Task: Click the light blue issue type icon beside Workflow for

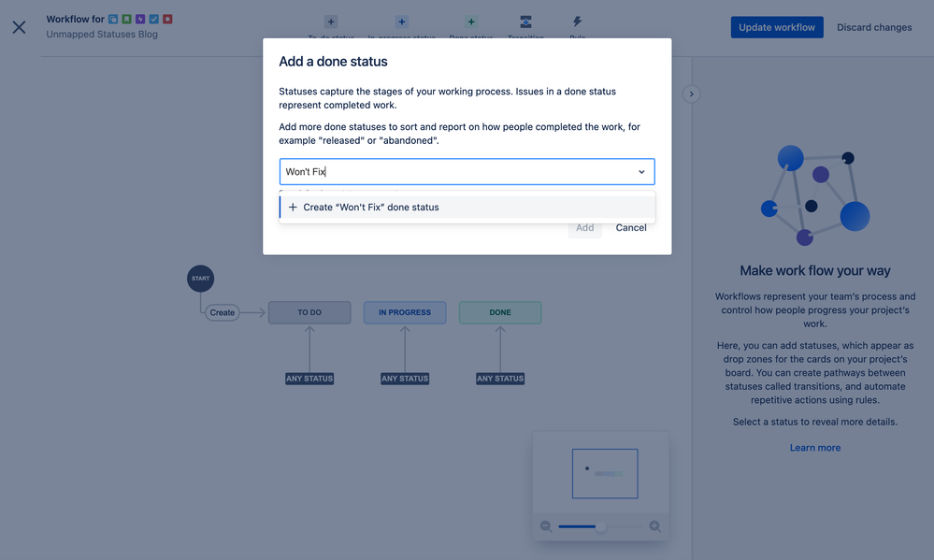Action: pyautogui.click(x=112, y=19)
